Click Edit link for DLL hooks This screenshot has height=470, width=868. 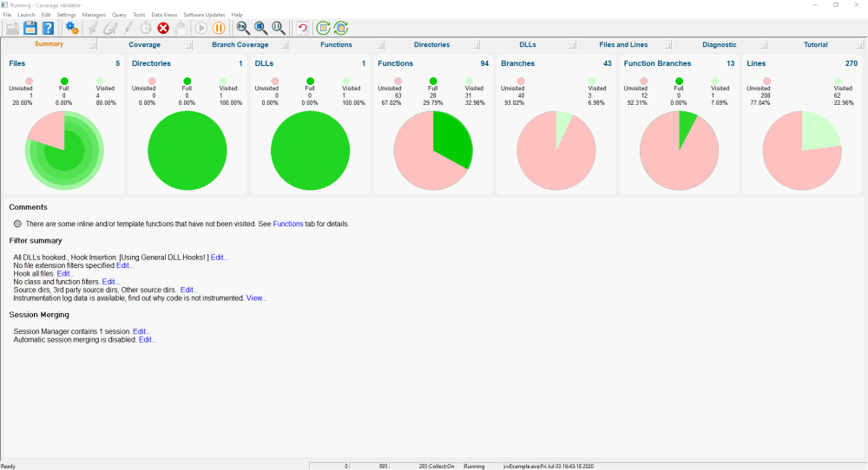coord(220,258)
